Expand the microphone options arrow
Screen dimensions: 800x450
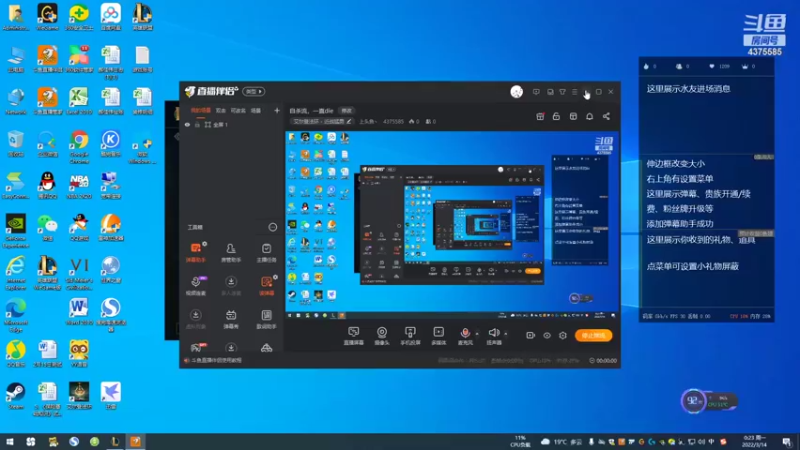point(477,334)
